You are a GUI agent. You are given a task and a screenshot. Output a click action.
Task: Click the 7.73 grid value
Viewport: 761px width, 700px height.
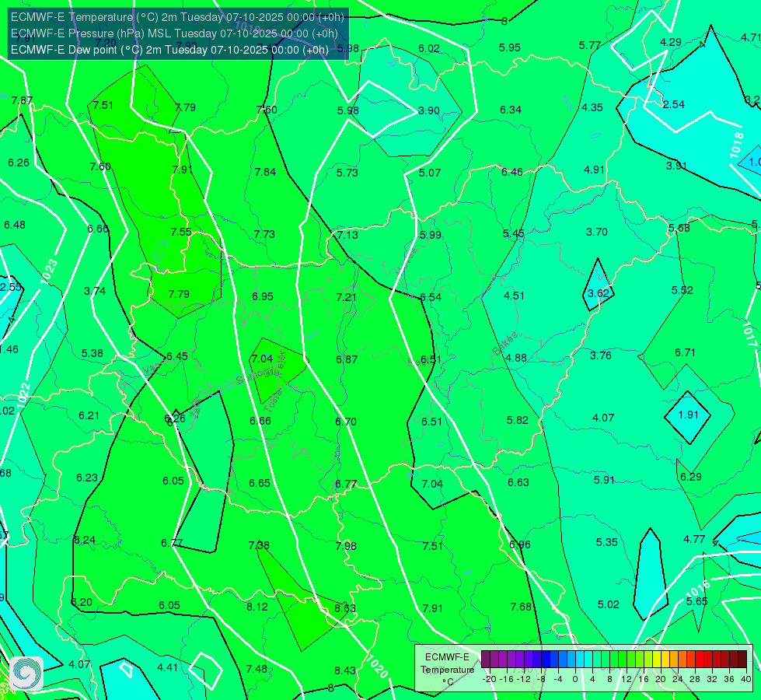click(x=264, y=234)
